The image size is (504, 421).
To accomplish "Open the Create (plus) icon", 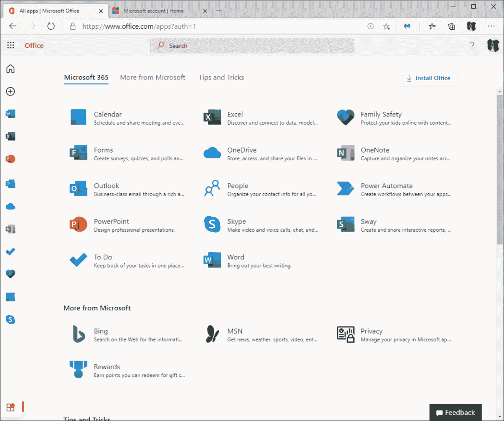I will [10, 91].
